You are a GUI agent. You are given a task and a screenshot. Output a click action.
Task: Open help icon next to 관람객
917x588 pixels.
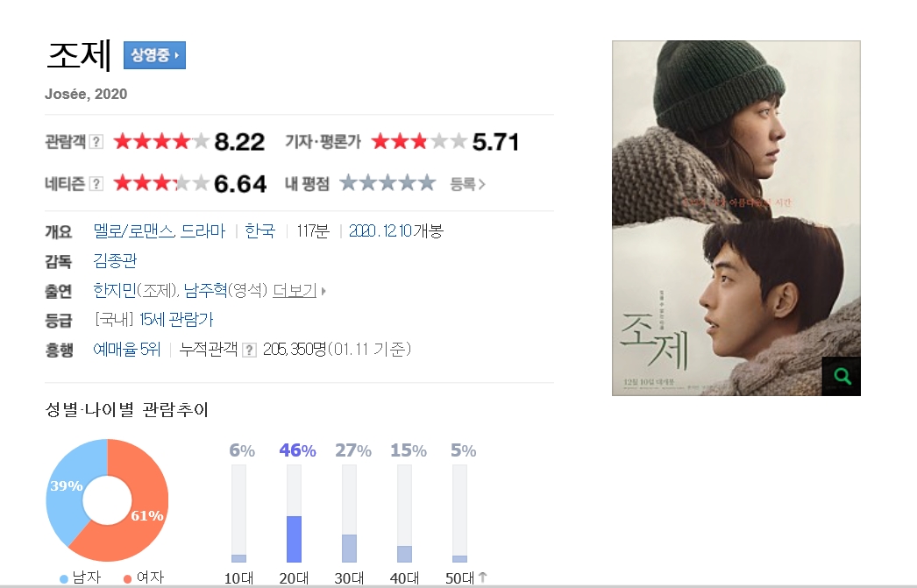tap(96, 141)
